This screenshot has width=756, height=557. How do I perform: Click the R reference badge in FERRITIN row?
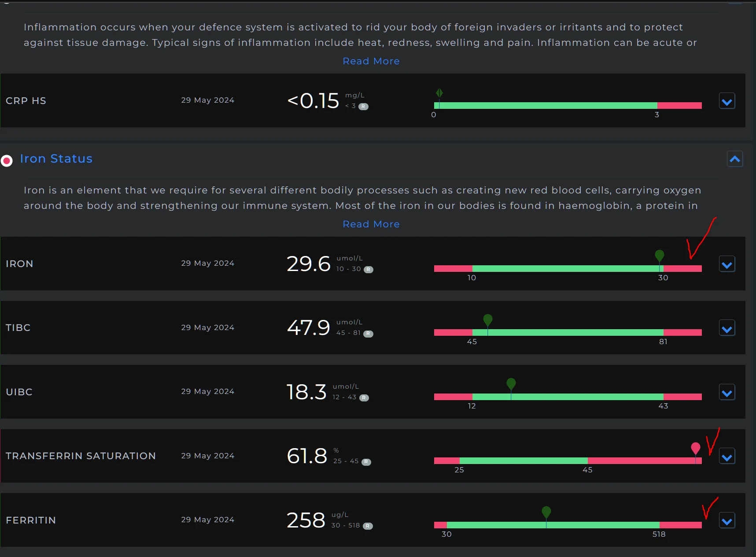pyautogui.click(x=368, y=526)
